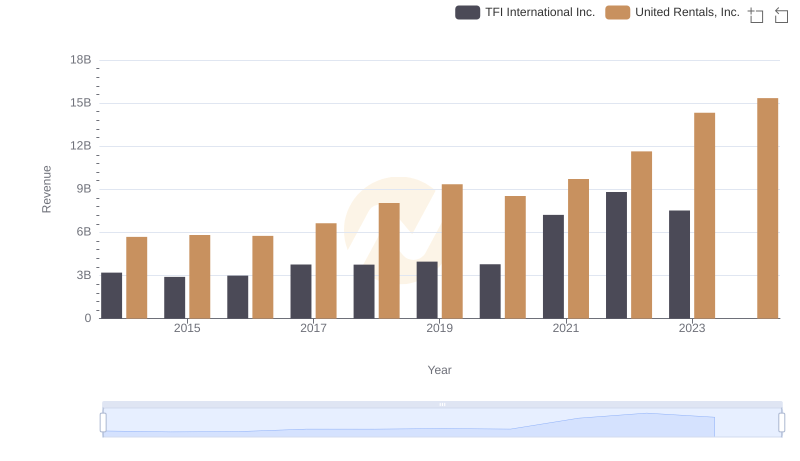The width and height of the screenshot is (800, 461).
Task: Click the y-axis label 3B
Action: 84,275
